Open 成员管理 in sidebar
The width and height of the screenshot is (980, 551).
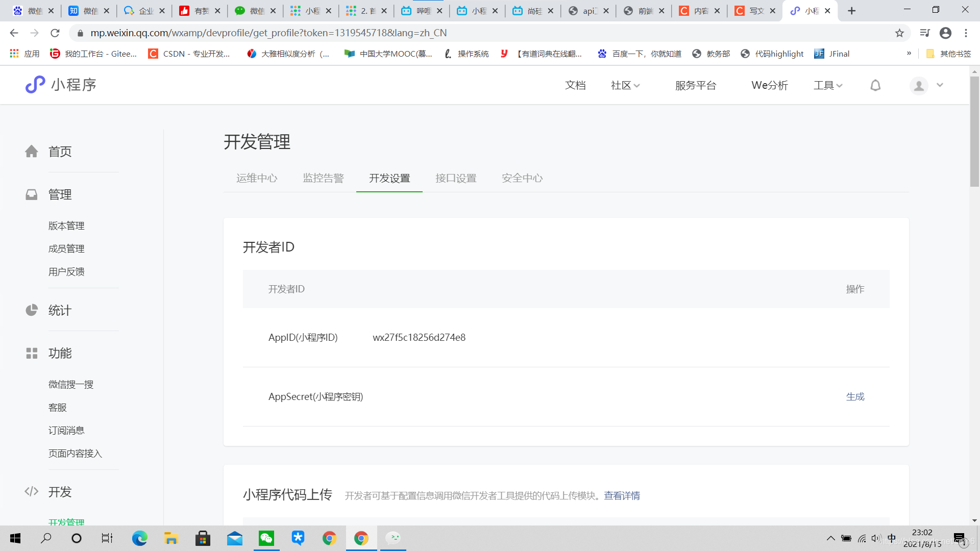pos(66,248)
